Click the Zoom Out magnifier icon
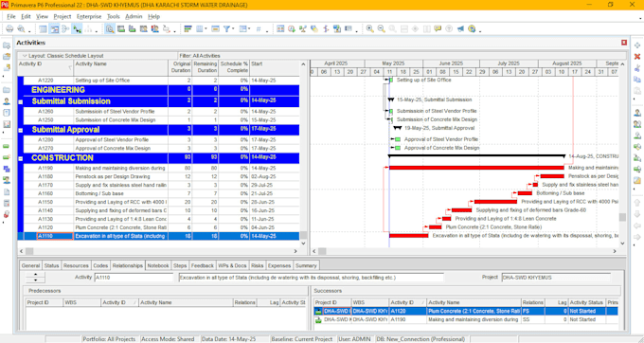This screenshot has height=343, width=644. [381, 28]
